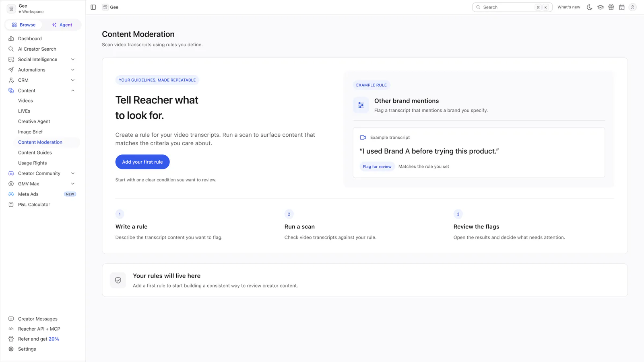Click the Creator Messages chat icon
The width and height of the screenshot is (644, 362).
pos(11,319)
